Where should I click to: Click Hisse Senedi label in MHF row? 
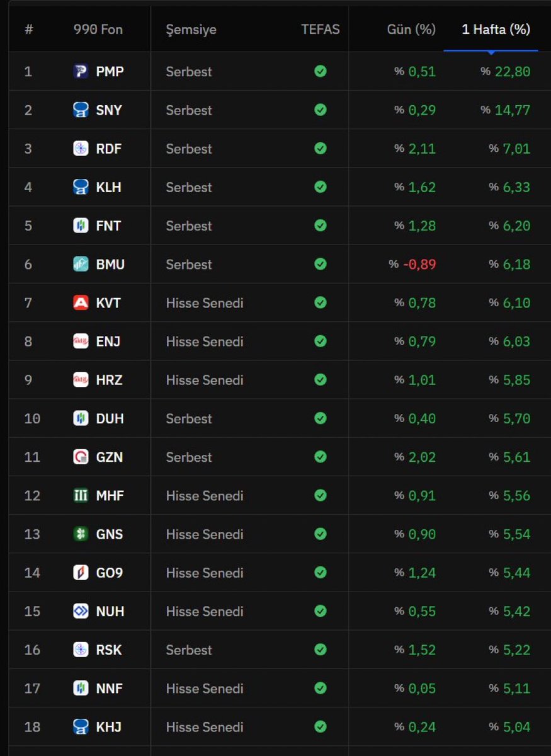click(205, 496)
